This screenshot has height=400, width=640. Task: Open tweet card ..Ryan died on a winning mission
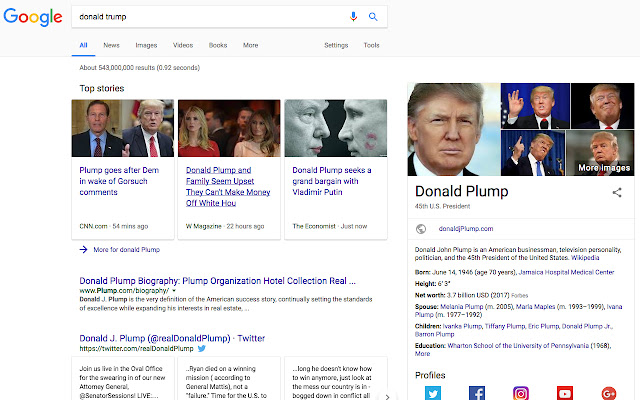(229, 378)
